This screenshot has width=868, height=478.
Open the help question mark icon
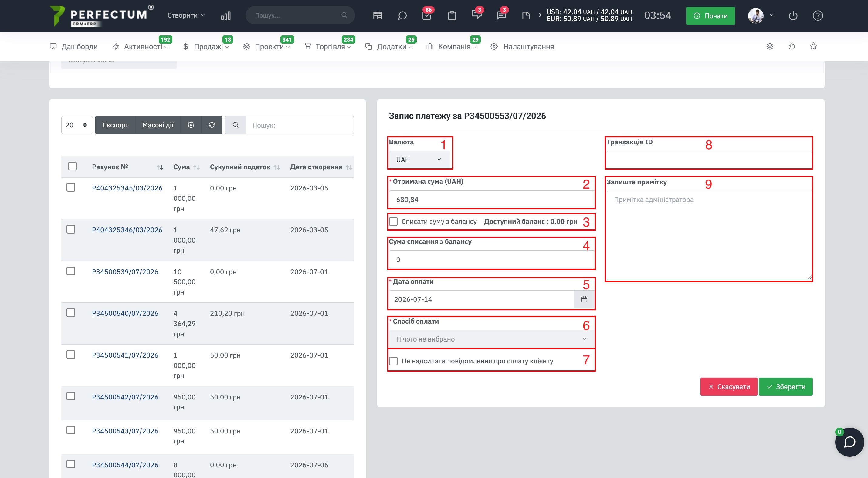point(818,15)
